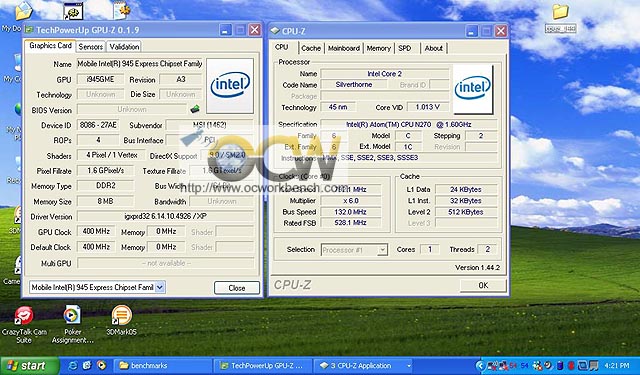Open the 3DMark05 desktop shortcut
This screenshot has height=375, width=640.
click(x=122, y=321)
